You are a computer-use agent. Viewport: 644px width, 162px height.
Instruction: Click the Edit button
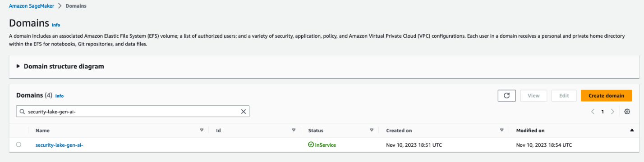[x=564, y=95]
